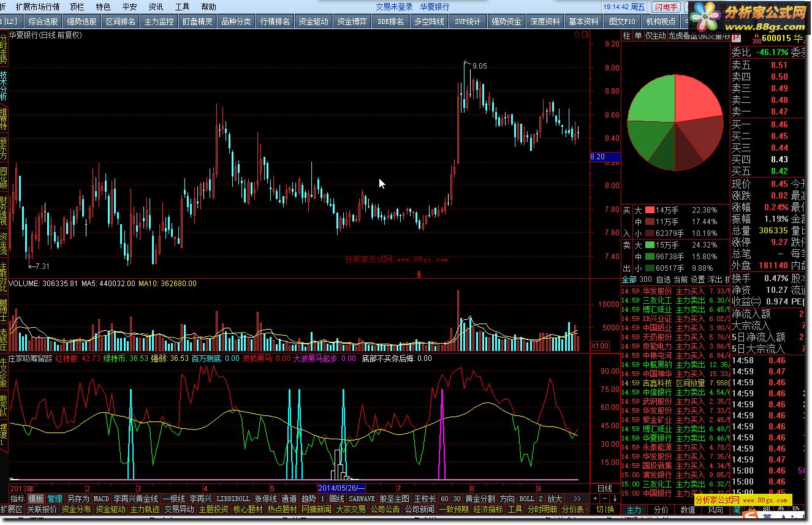Viewport: 812px width, 525px height.
Task: Select the SARWAVE indicator
Action: [x=362, y=499]
